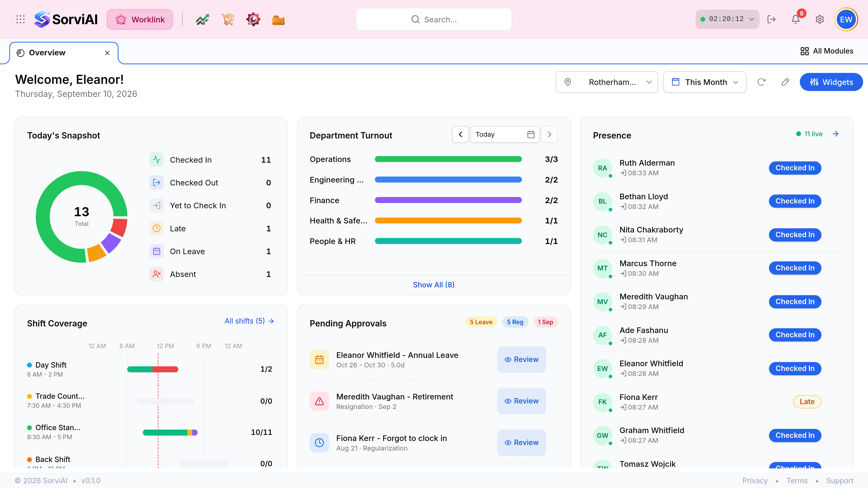Go to previous day in Department Turnout

(460, 134)
